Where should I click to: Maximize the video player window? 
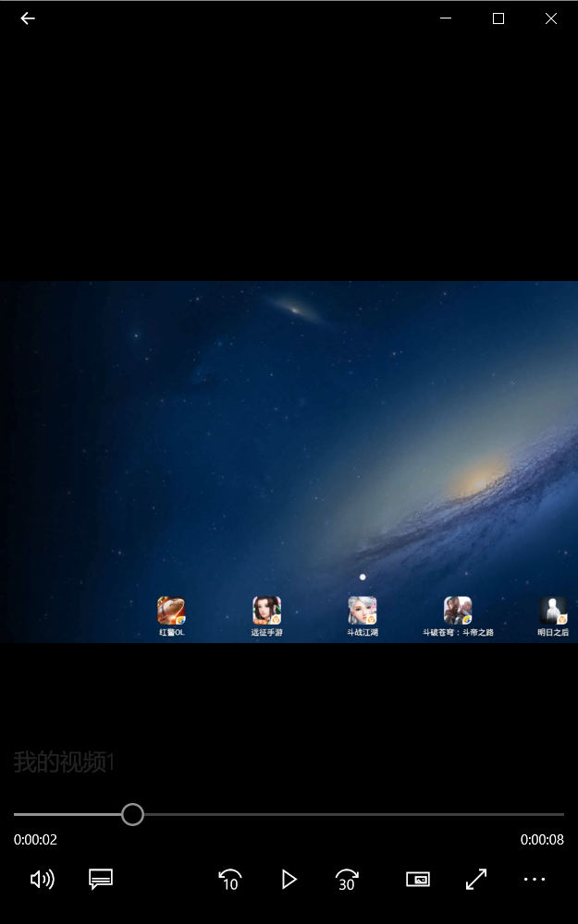(x=498, y=18)
